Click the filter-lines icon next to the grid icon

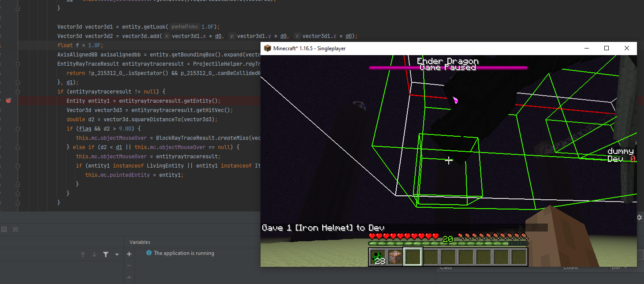15,229
